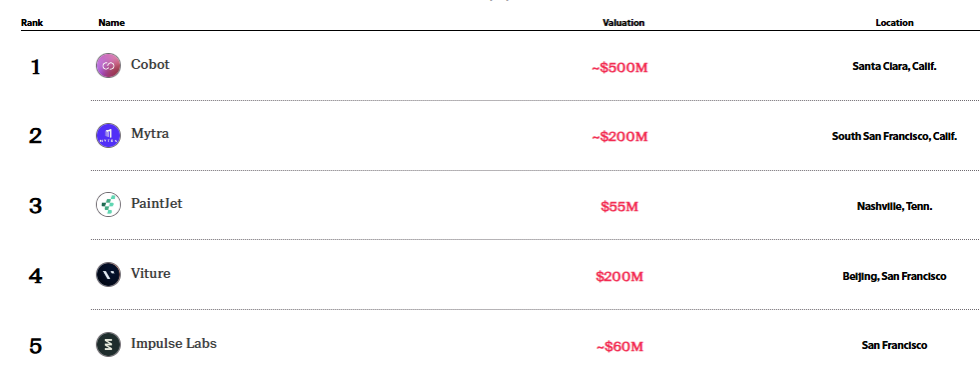980x373 pixels.
Task: Open the PaintJet company name link
Action: (x=157, y=203)
